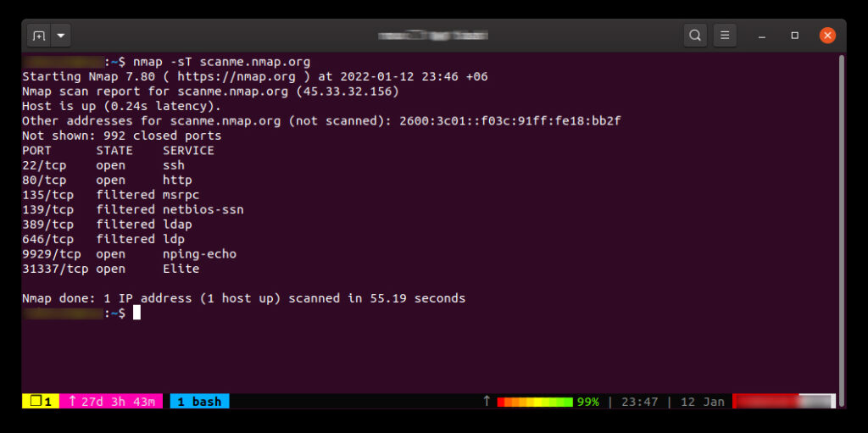Click the https://nmap.org link

click(229, 76)
